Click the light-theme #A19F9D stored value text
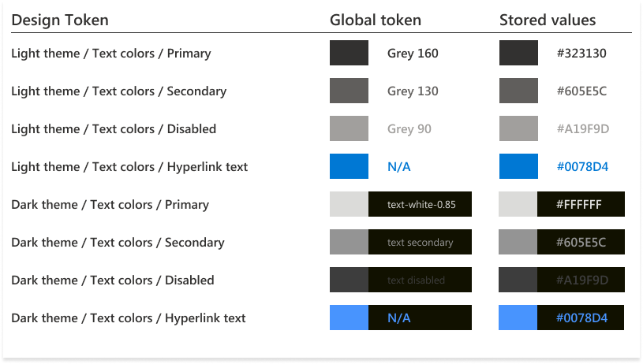 583,129
